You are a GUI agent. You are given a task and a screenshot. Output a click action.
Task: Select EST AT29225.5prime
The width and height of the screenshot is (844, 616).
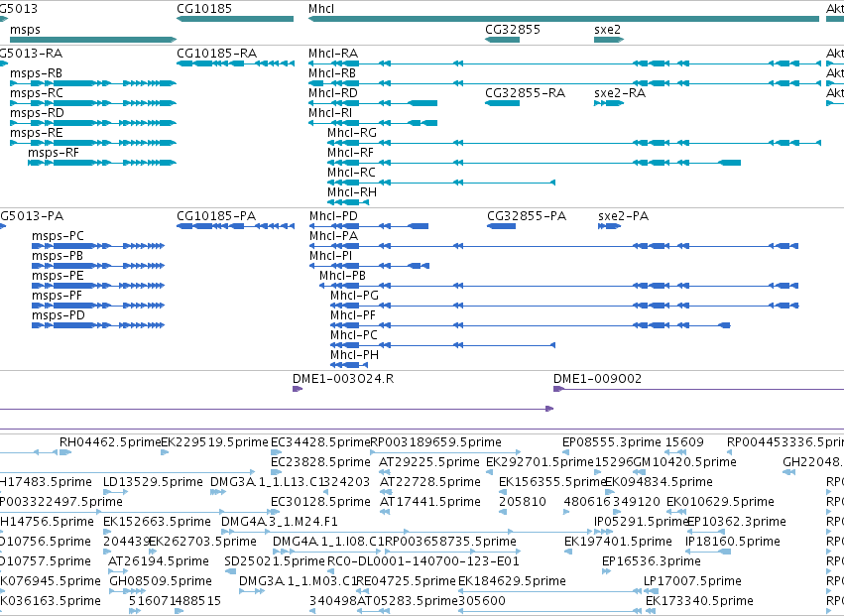pos(429,462)
